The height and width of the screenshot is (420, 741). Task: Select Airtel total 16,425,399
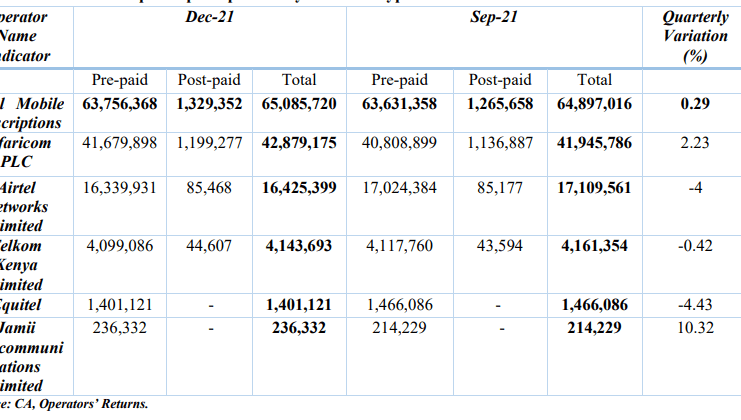coord(299,188)
